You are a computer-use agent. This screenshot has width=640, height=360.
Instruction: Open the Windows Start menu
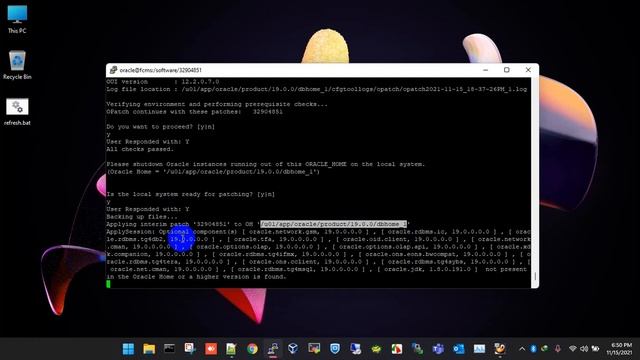point(128,349)
